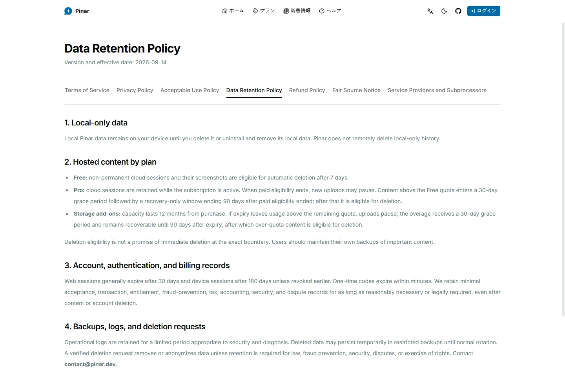Select the Acceptable Use Policy tab
The height and width of the screenshot is (392, 565).
(x=190, y=90)
